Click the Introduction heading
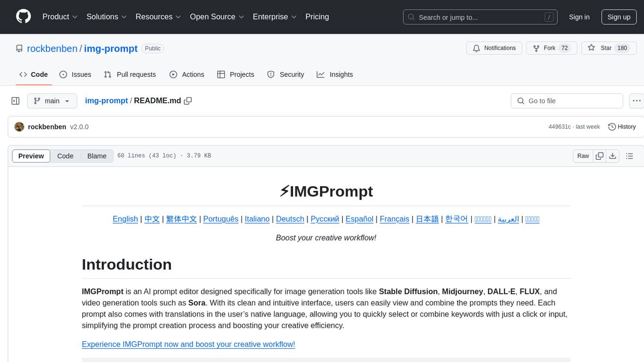Image resolution: width=644 pixels, height=362 pixels. tap(127, 264)
